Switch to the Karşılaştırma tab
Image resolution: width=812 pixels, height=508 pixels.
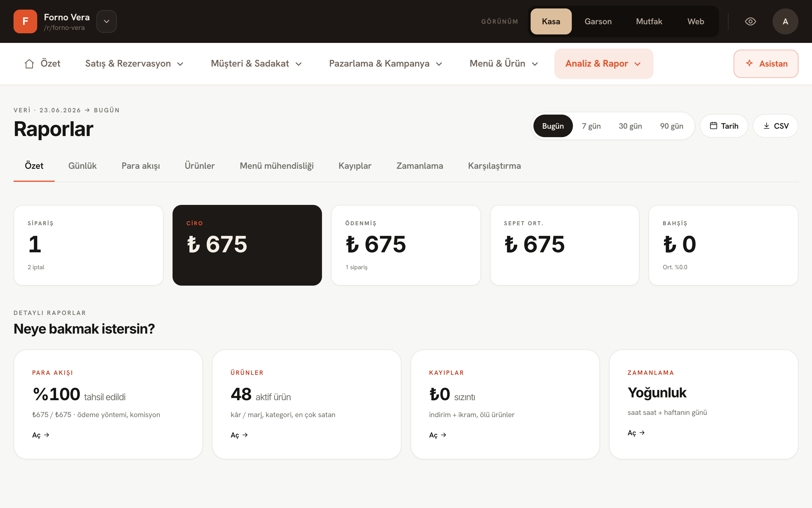pos(494,166)
